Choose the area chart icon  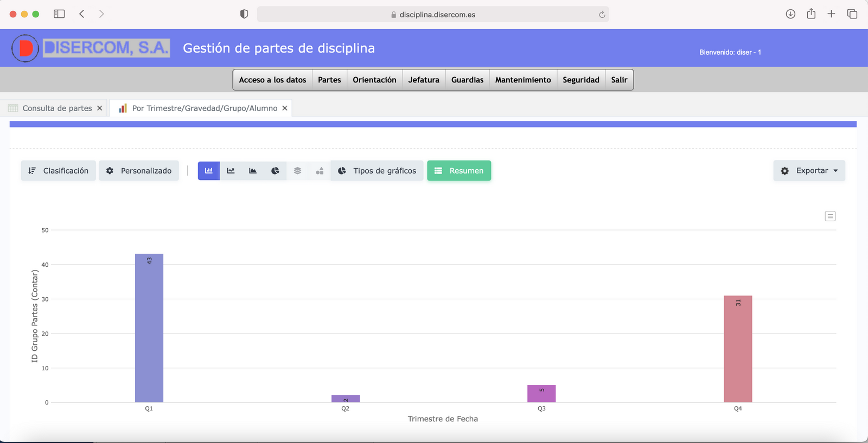click(x=253, y=171)
